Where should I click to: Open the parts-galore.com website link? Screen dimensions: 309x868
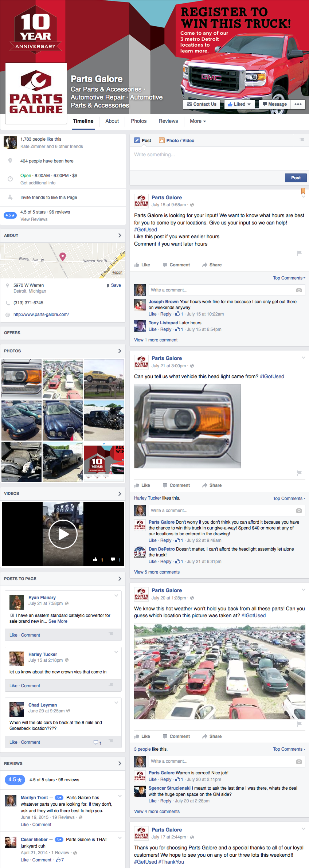click(x=41, y=314)
